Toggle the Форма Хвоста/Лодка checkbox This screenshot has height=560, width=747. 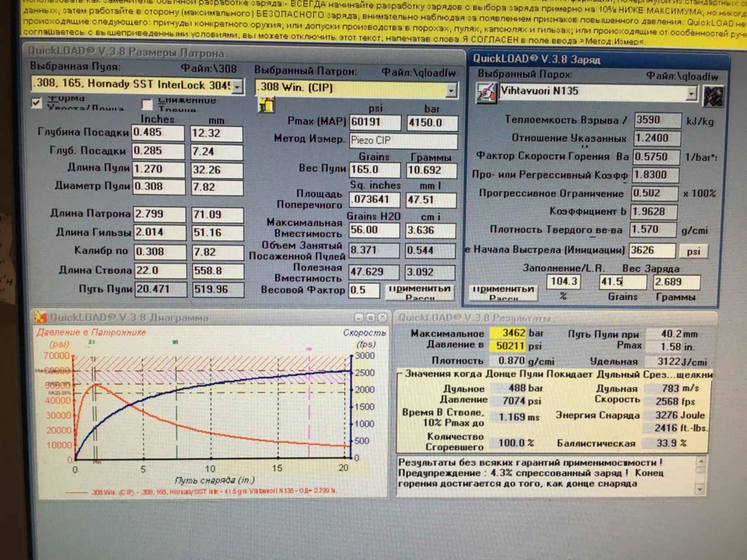tap(36, 103)
